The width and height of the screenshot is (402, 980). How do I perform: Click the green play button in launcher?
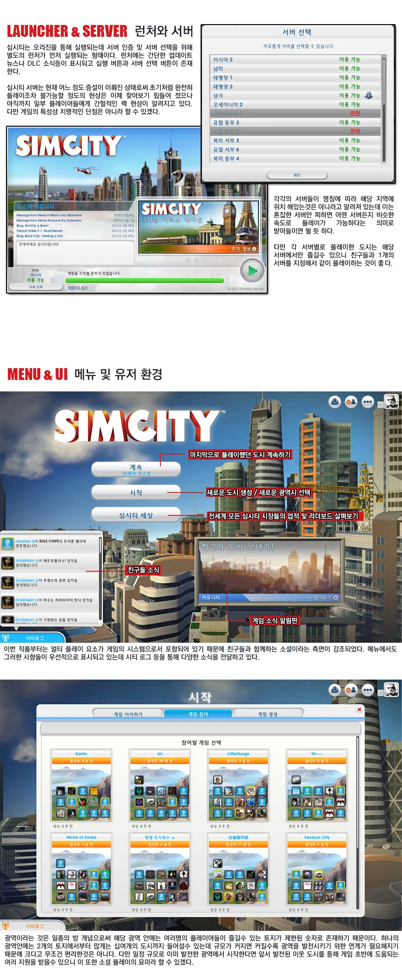pyautogui.click(x=253, y=271)
